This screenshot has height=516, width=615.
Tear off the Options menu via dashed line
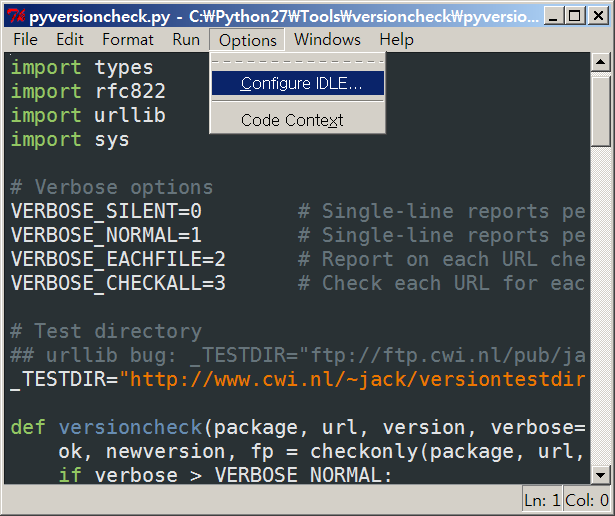click(x=298, y=62)
